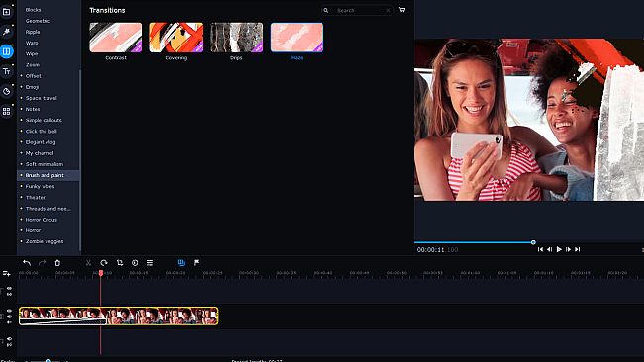This screenshot has height=362, width=644.
Task: Click the Redo arrow in timeline toolbar
Action: 42,263
